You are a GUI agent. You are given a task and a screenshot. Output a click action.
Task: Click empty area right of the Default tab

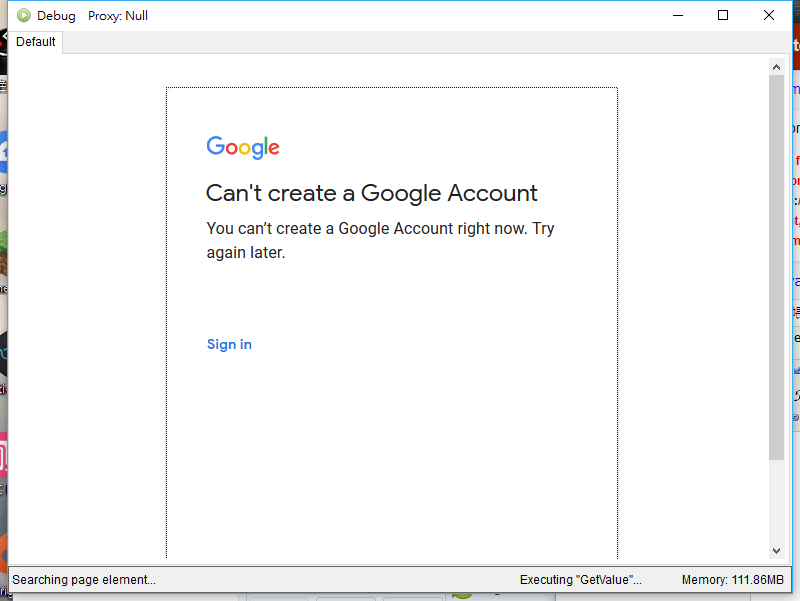tap(400, 42)
